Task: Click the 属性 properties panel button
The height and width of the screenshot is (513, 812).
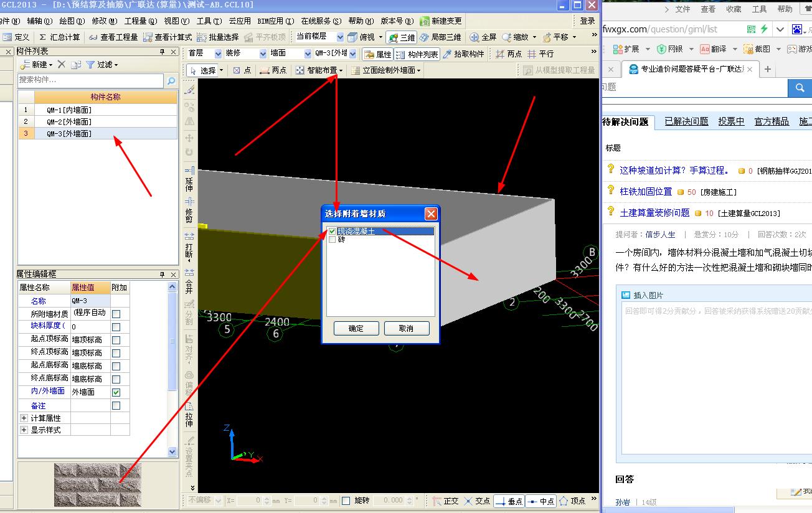Action: coord(377,54)
